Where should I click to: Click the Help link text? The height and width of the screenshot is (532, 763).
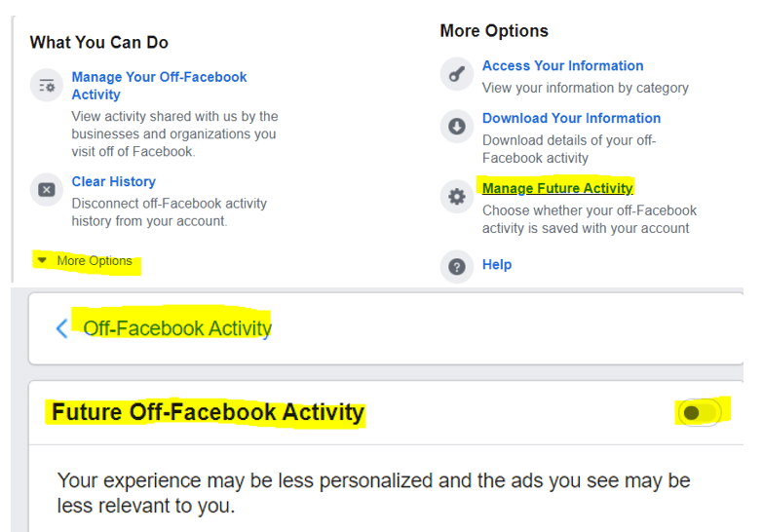(x=496, y=264)
